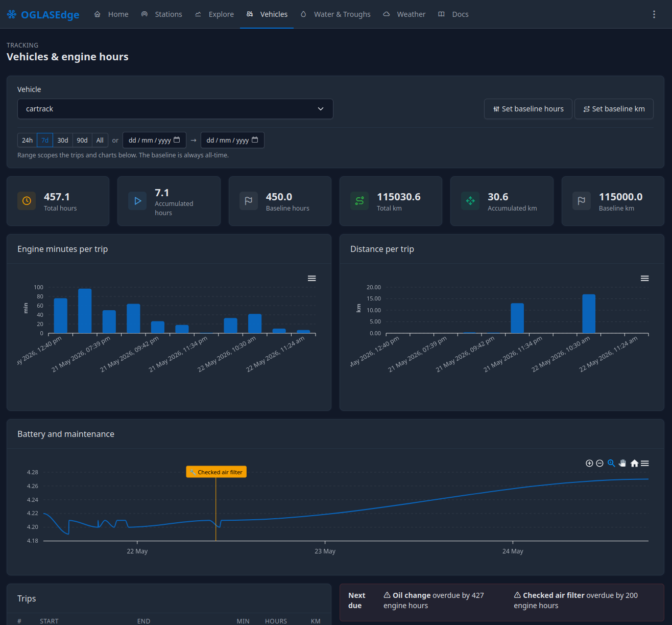Image resolution: width=672 pixels, height=625 pixels.
Task: Click the Total hours clock icon
Action: 27,201
